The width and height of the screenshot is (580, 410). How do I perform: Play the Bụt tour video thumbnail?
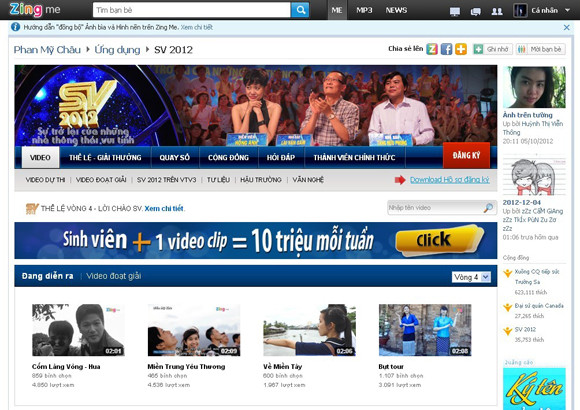(x=425, y=330)
